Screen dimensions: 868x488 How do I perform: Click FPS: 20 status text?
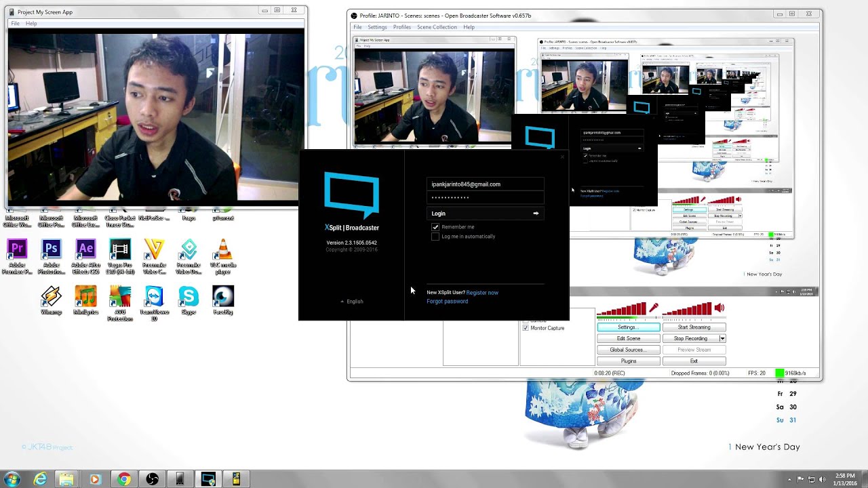757,373
